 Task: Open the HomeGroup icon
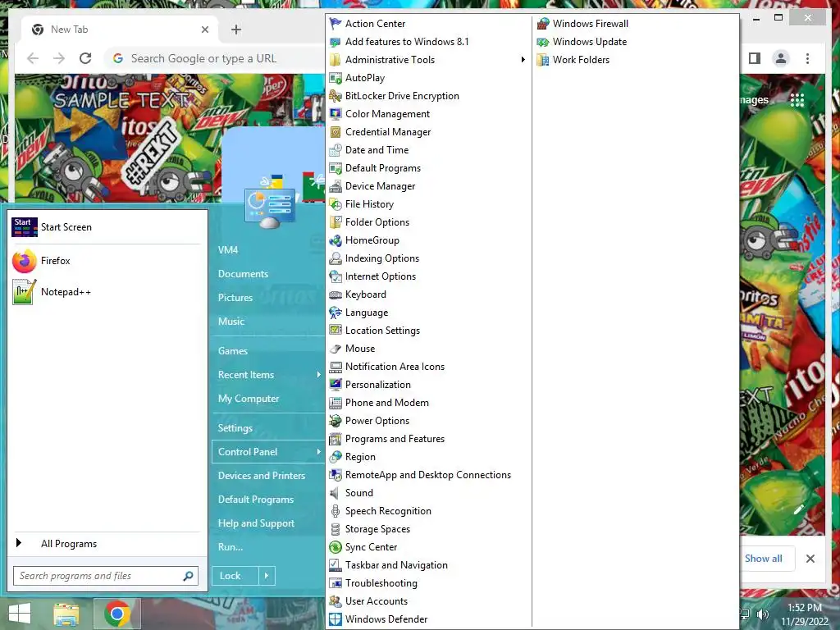point(336,240)
